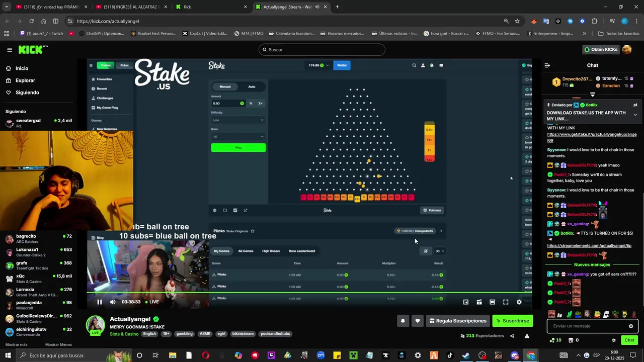Follow channel with heart button

[x=417, y=321]
